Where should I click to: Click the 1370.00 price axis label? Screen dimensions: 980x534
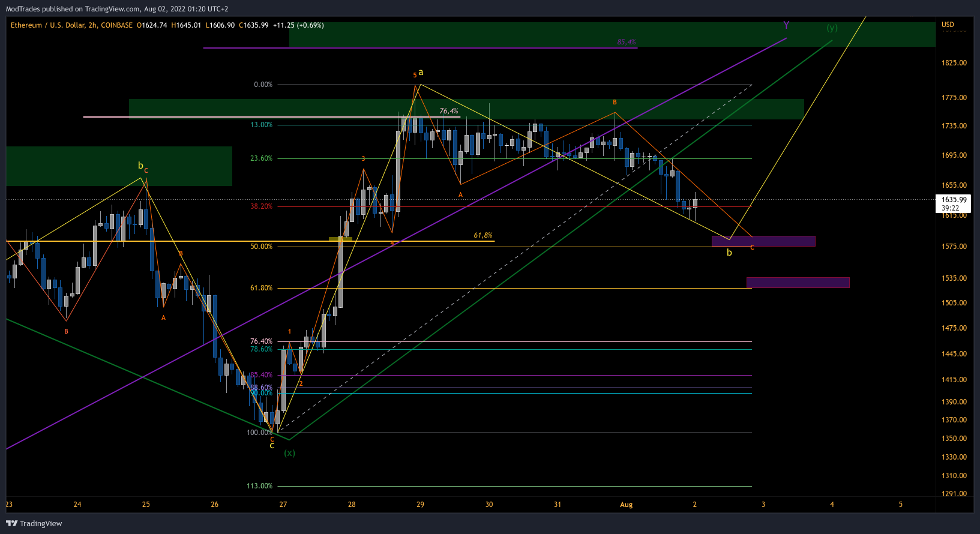(954, 420)
